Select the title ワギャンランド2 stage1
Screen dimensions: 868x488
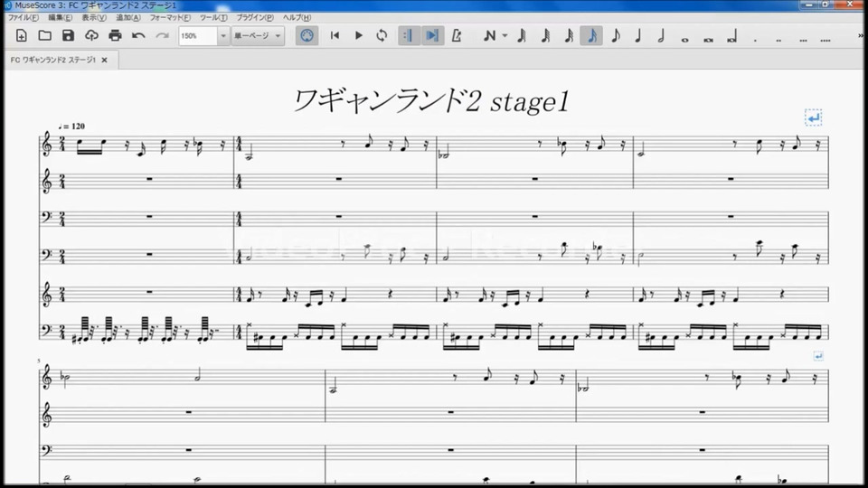click(430, 100)
